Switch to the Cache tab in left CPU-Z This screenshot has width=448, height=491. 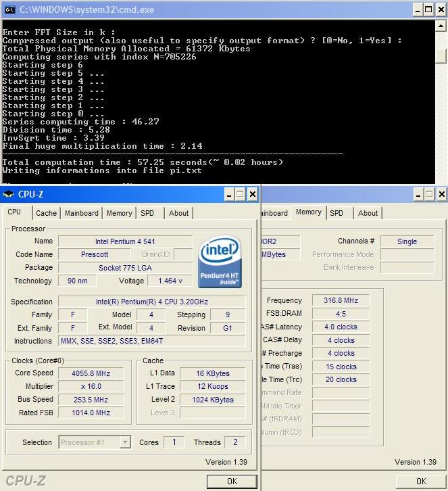[47, 213]
